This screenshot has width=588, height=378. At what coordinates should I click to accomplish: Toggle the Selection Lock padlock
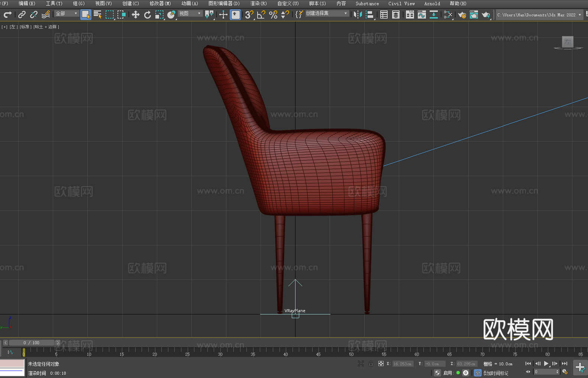(371, 364)
